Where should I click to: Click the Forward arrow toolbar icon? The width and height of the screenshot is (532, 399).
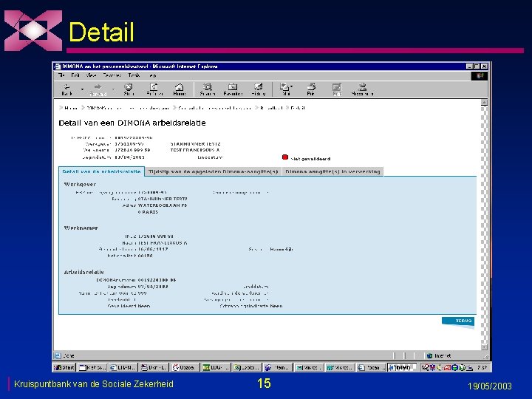tap(98, 89)
